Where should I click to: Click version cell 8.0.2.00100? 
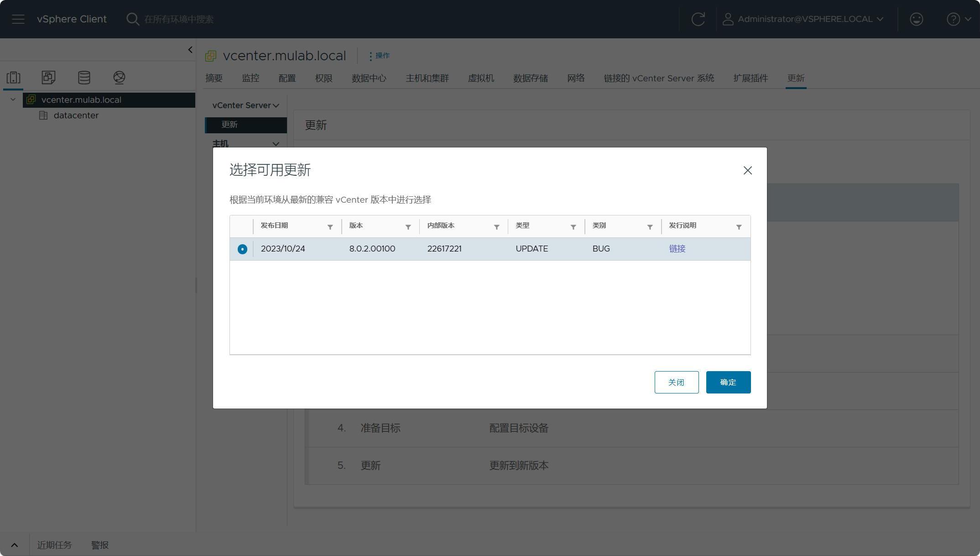[372, 249]
